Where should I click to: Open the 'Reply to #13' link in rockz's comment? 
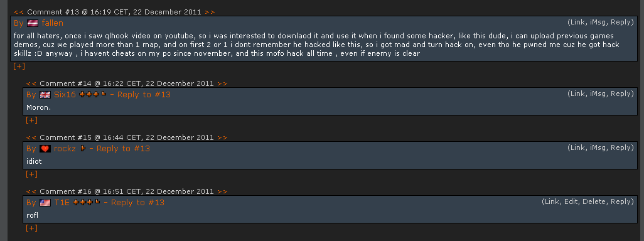123,149
